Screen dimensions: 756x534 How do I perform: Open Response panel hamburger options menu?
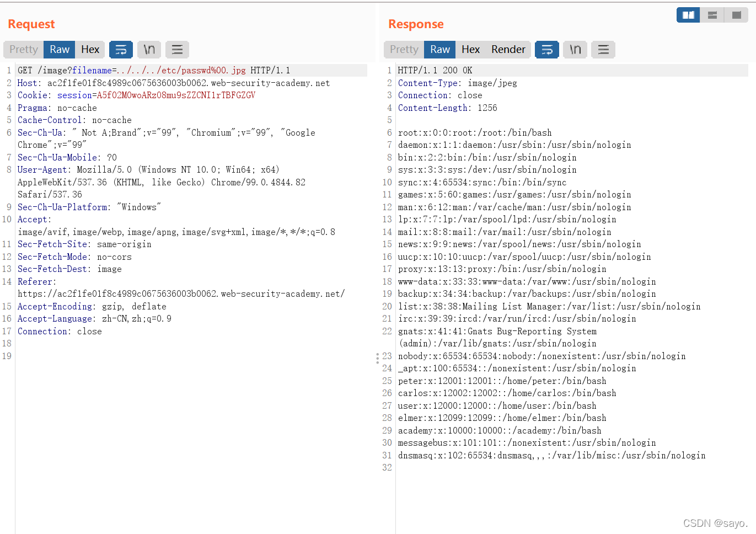click(x=603, y=50)
